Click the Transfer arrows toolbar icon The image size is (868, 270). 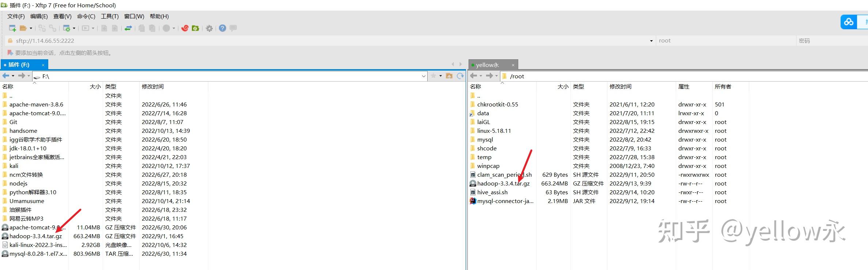[x=128, y=28]
